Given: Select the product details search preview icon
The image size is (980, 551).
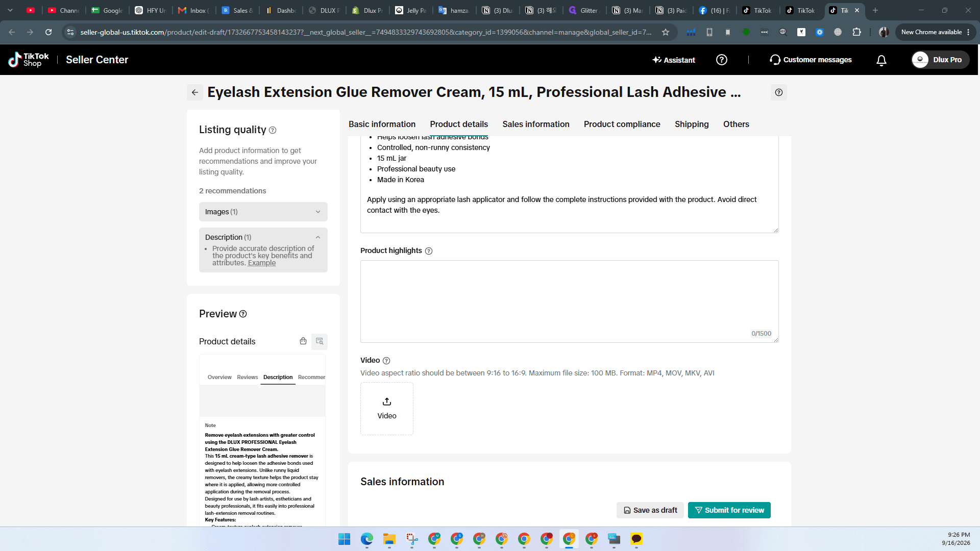Looking at the screenshot, I should 320,341.
